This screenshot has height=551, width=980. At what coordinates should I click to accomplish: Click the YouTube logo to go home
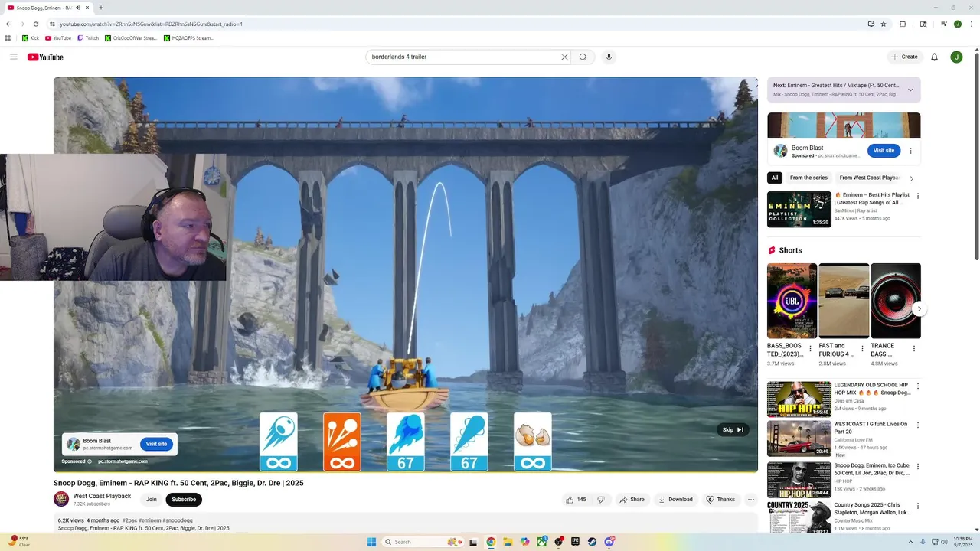coord(45,57)
